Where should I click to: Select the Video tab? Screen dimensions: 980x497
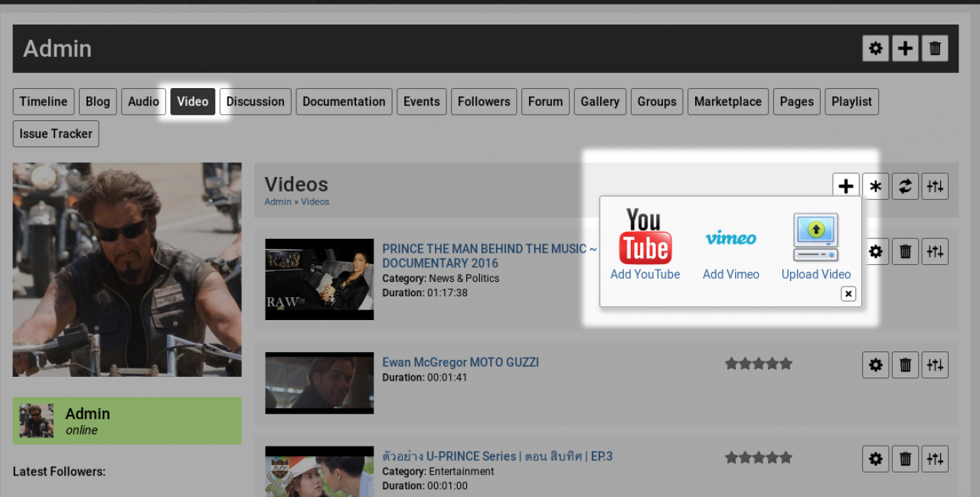(193, 101)
